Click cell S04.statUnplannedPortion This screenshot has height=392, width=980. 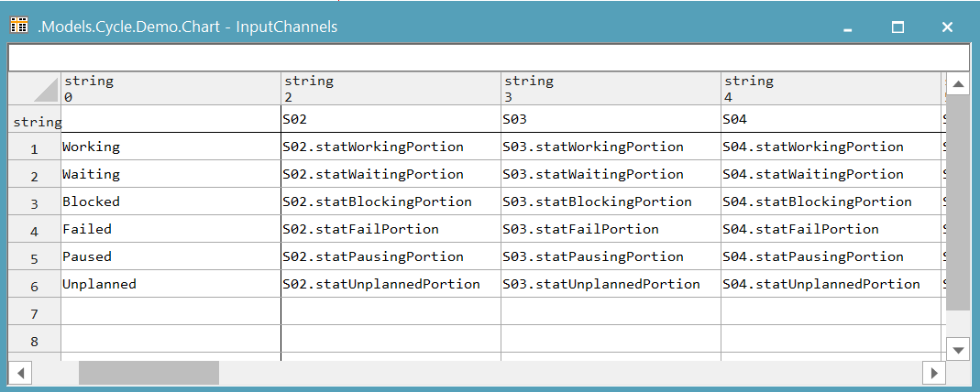tap(831, 284)
